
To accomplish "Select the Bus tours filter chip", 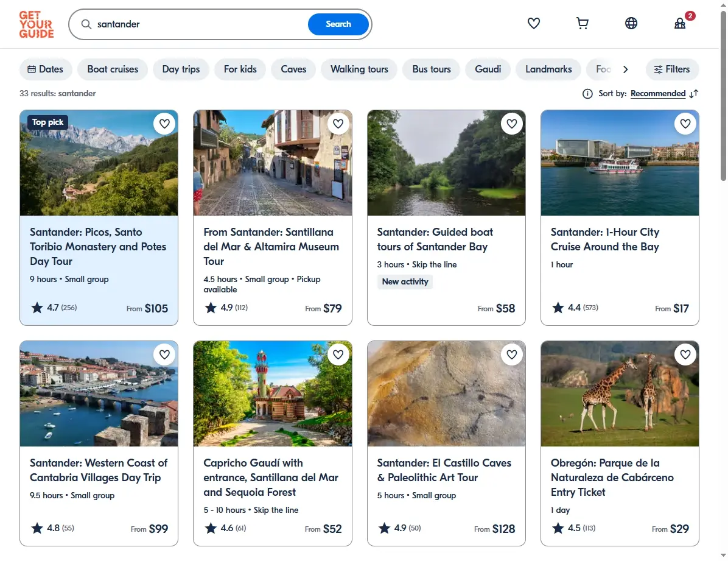I will [432, 69].
